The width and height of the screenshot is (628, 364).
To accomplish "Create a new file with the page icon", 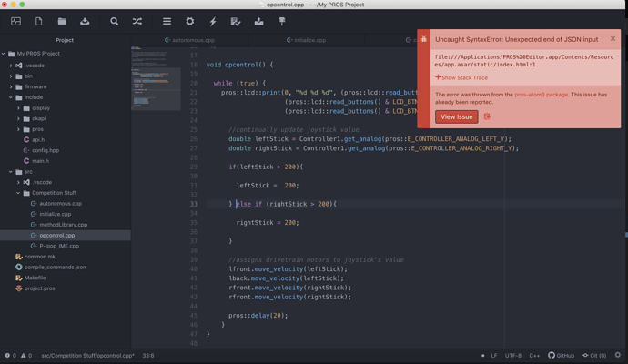I will [38, 21].
